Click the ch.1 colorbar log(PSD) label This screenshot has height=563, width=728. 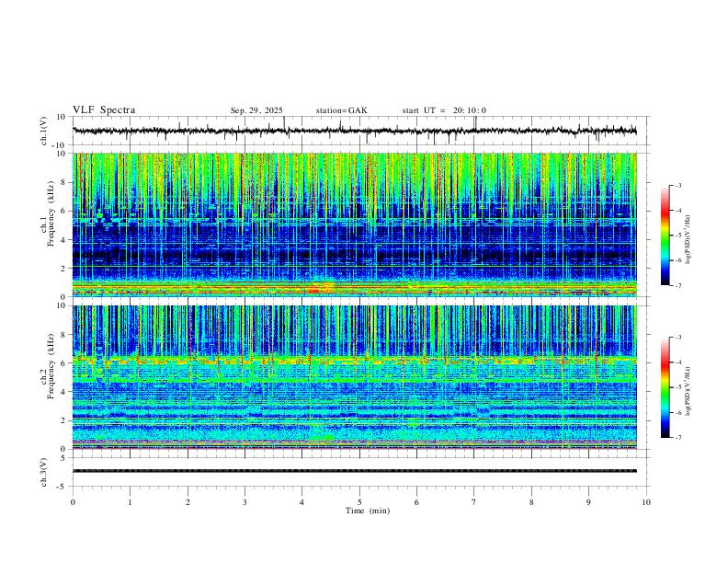pyautogui.click(x=688, y=240)
